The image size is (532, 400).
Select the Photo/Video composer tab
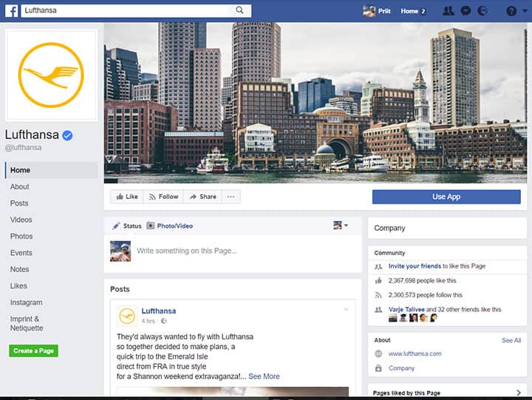coord(170,226)
